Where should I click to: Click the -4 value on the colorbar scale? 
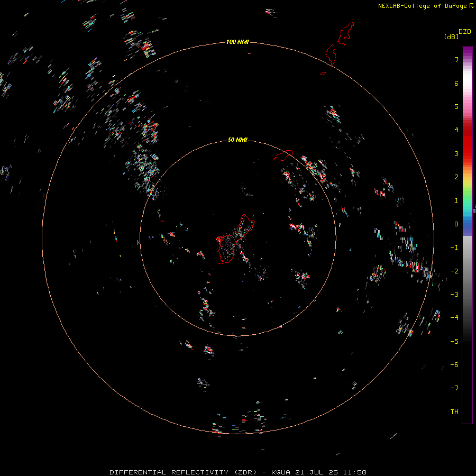click(454, 318)
